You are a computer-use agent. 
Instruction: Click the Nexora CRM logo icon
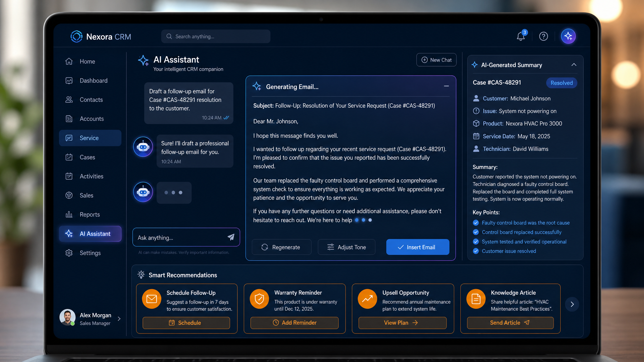click(x=76, y=36)
